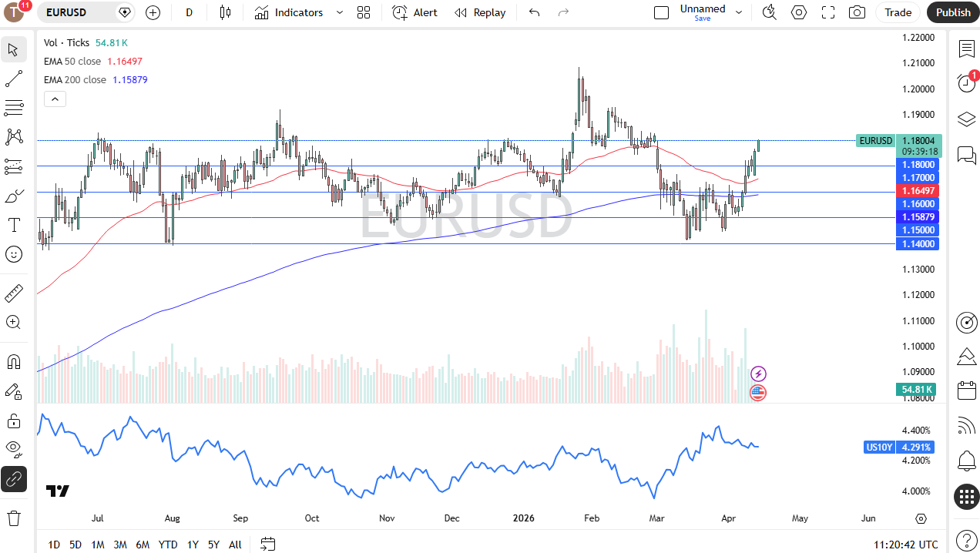980x553 pixels.
Task: Click the Trade button
Action: click(x=898, y=12)
